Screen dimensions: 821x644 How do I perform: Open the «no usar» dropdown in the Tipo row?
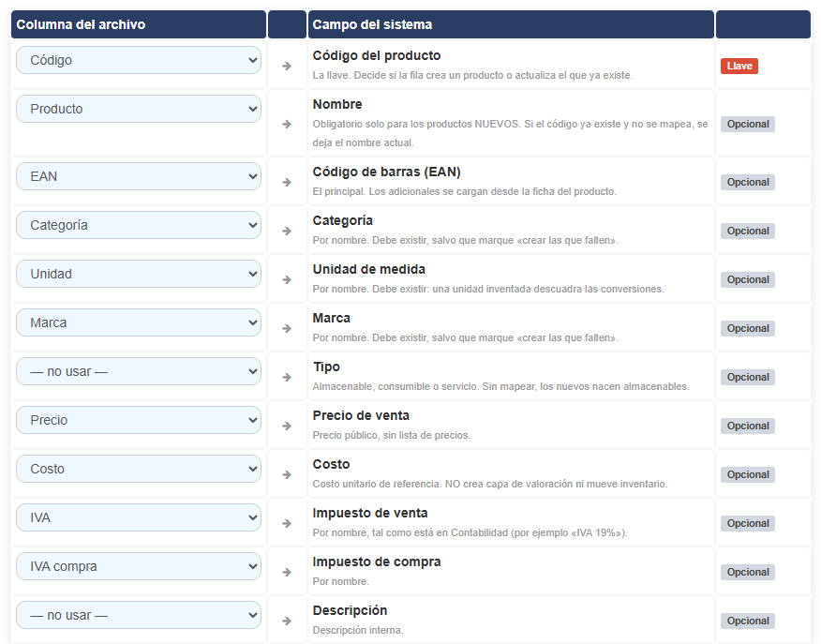pyautogui.click(x=139, y=371)
